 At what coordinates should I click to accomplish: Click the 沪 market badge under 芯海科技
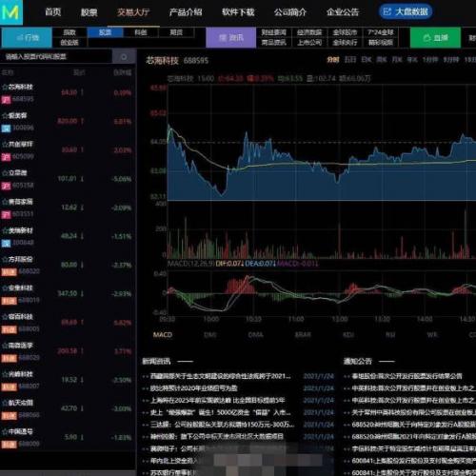pos(6,99)
